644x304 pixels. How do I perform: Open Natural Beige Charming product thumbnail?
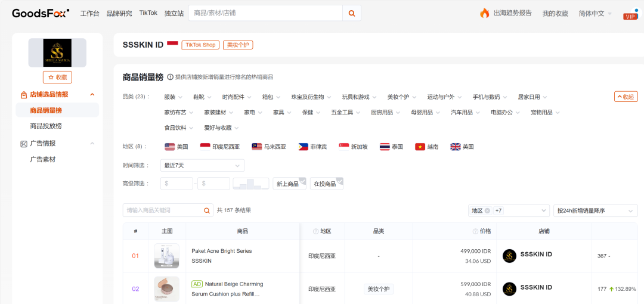[x=167, y=289]
